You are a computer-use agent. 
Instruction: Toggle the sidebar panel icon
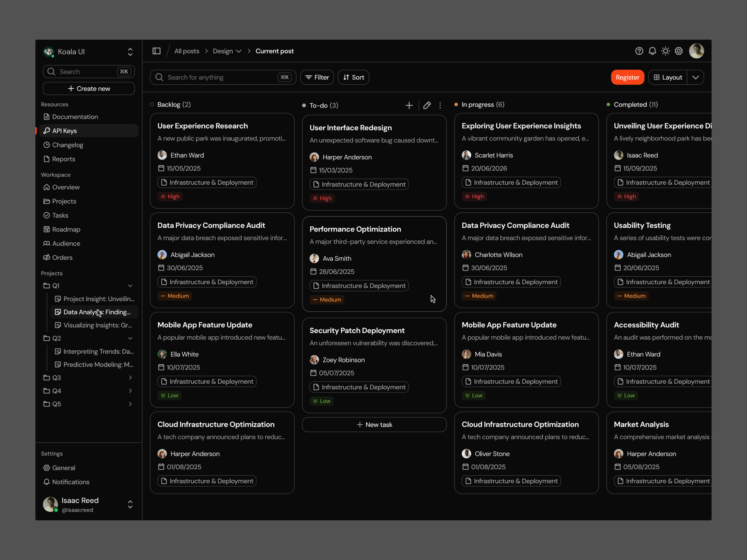point(156,51)
